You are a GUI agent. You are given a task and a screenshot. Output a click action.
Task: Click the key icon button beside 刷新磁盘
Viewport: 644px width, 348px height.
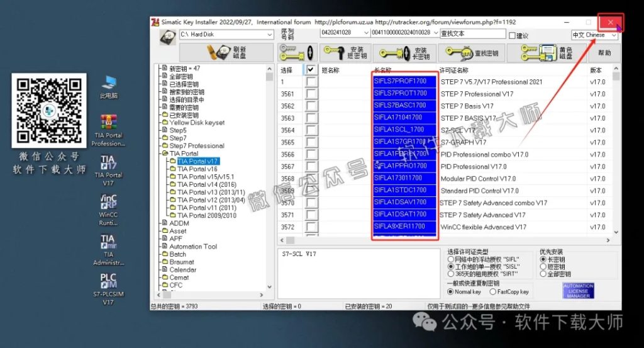[297, 53]
